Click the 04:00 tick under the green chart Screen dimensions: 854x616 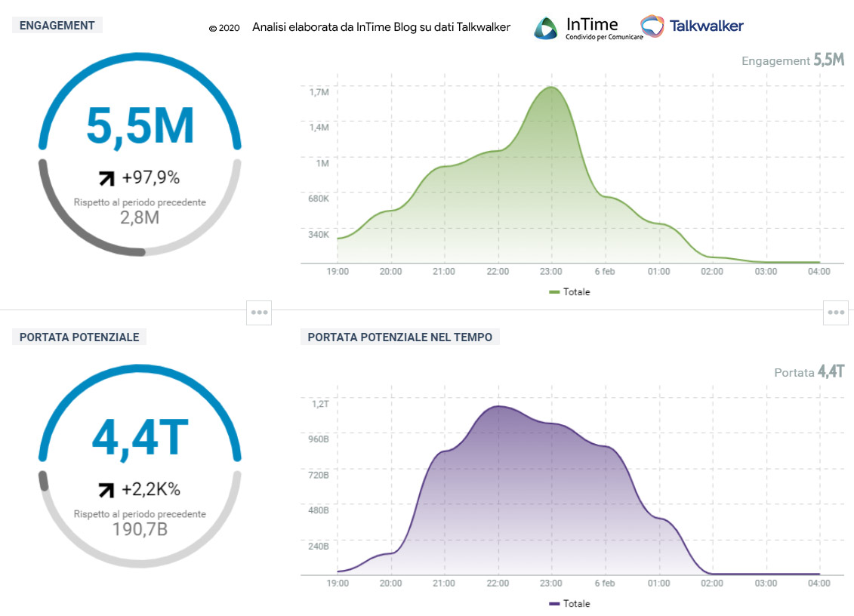pyautogui.click(x=819, y=271)
